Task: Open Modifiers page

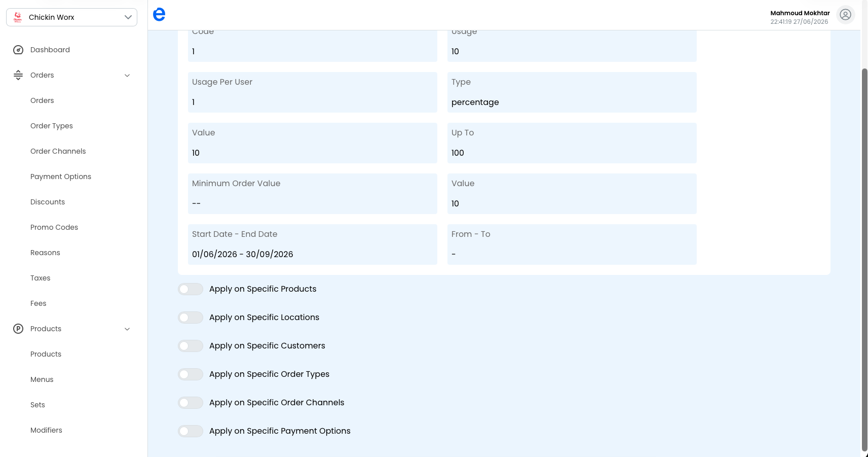Action: pyautogui.click(x=46, y=430)
